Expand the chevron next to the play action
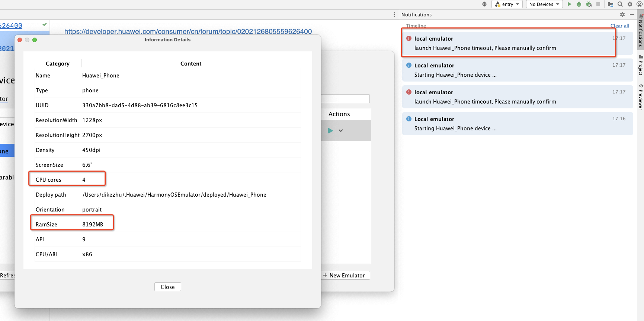The height and width of the screenshot is (321, 644). click(341, 130)
